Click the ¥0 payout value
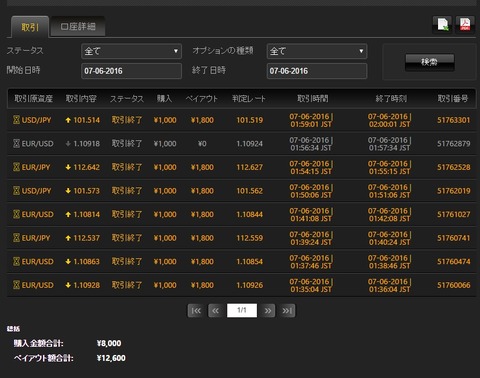Image resolution: width=480 pixels, height=378 pixels. click(202, 144)
